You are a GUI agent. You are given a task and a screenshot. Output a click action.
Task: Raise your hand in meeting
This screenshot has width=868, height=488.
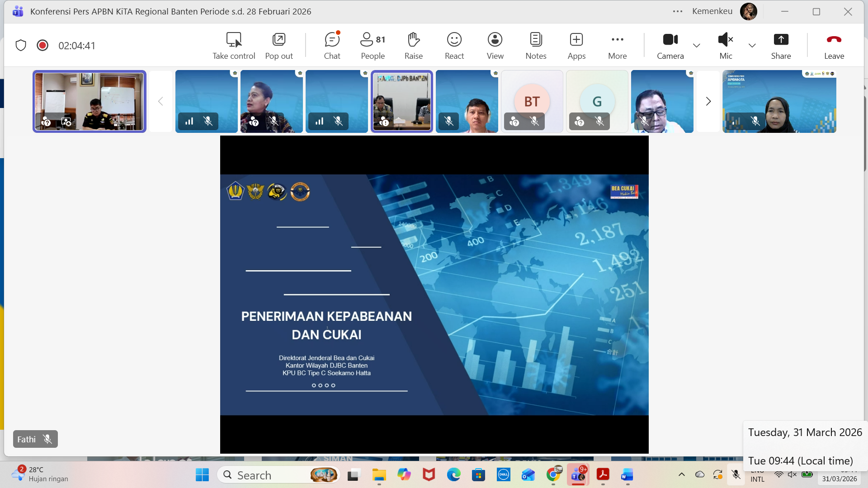click(413, 45)
